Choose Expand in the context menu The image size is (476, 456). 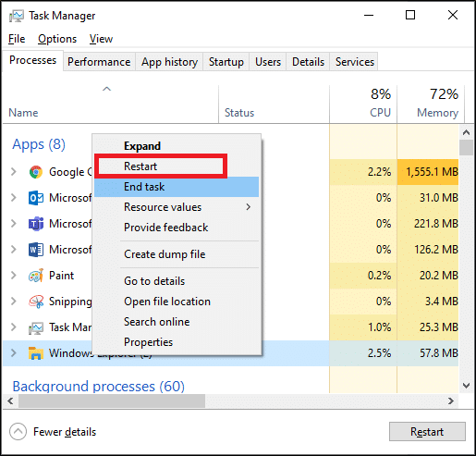(x=177, y=146)
